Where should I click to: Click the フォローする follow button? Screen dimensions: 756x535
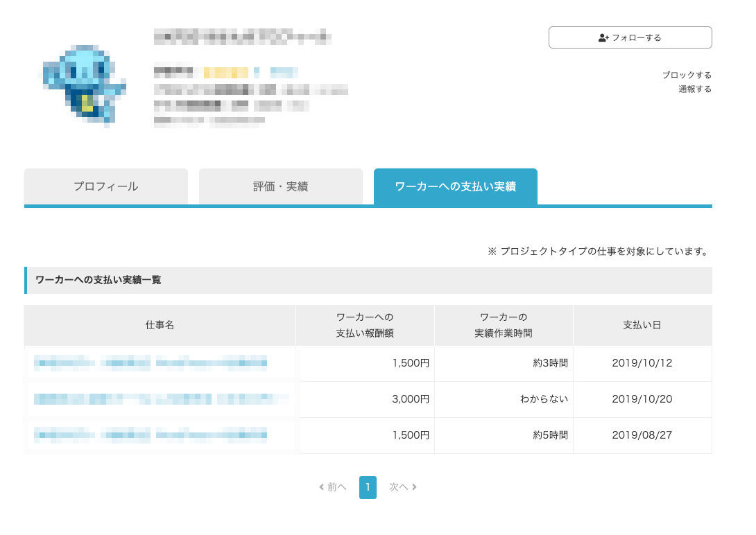630,37
